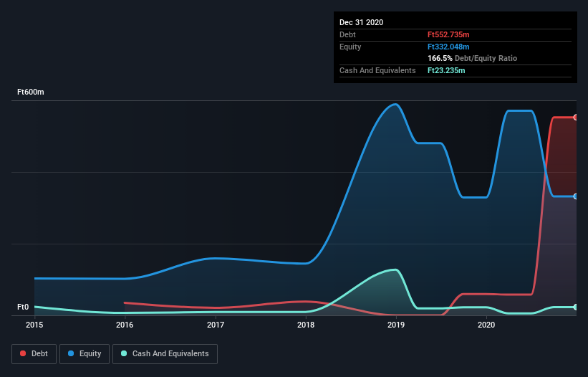Click the 2020 x-axis label
The height and width of the screenshot is (377, 588).
coord(486,325)
